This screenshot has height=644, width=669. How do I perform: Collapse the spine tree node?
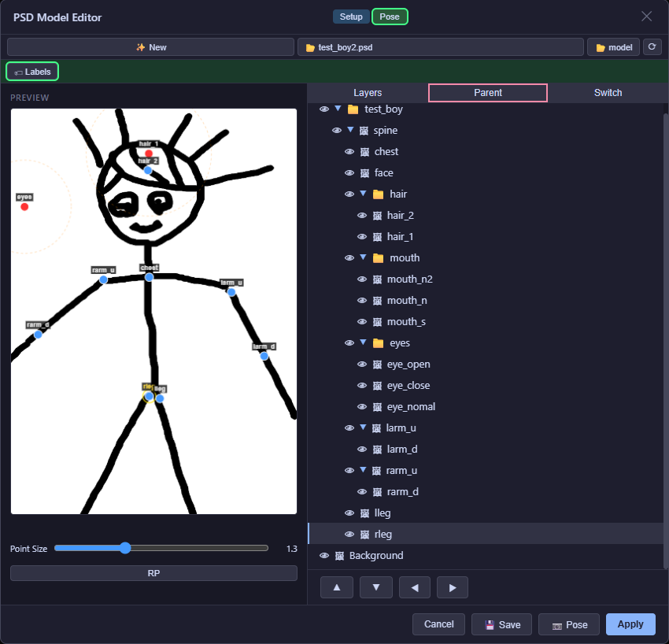tap(350, 130)
